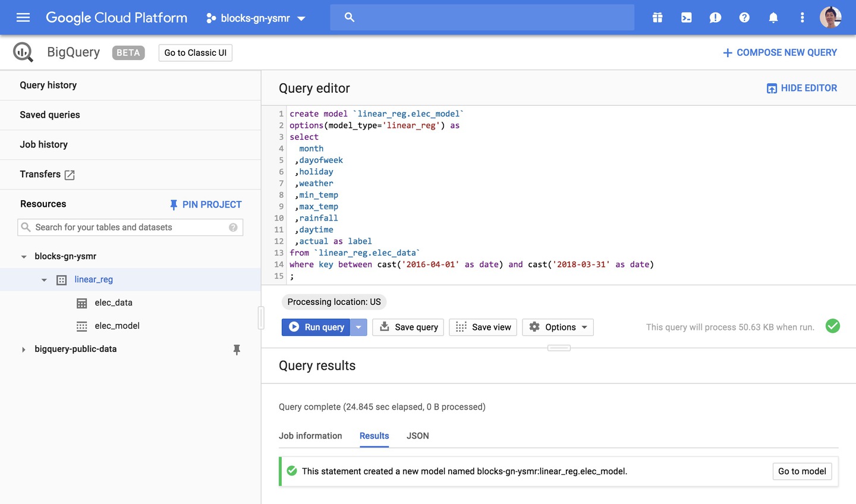Open notifications bell icon
This screenshot has width=856, height=504.
[x=773, y=18]
